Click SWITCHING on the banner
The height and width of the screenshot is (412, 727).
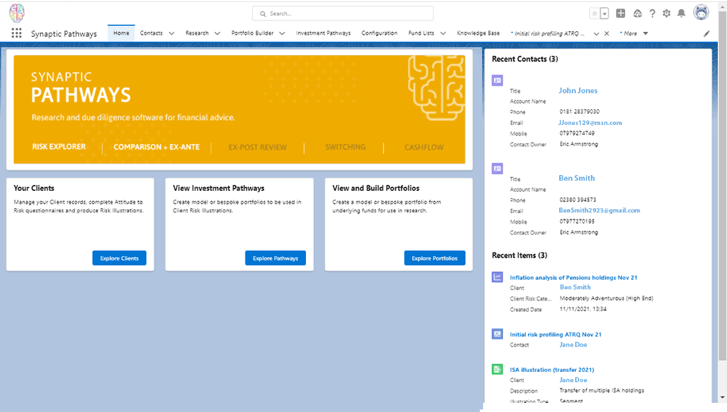click(x=345, y=147)
